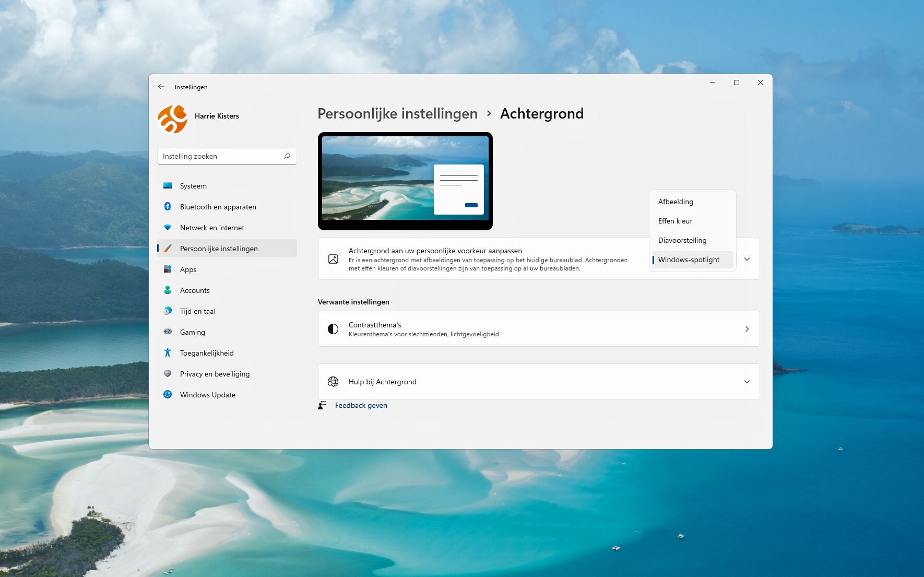Click the Instelling zoeken search field
This screenshot has width=924, height=577.
pyautogui.click(x=222, y=156)
